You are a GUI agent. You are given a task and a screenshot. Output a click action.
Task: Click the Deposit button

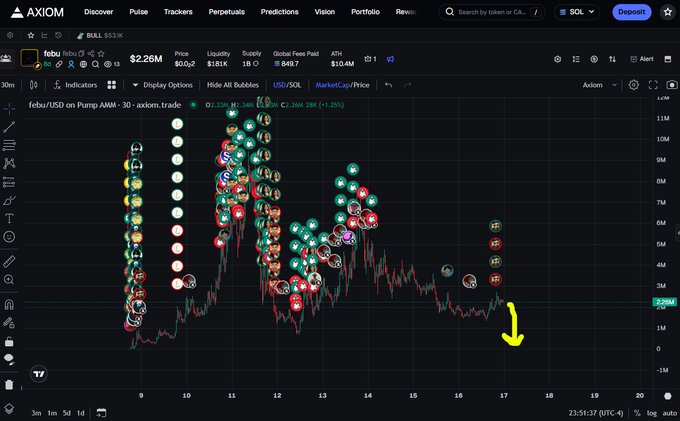[x=631, y=12]
